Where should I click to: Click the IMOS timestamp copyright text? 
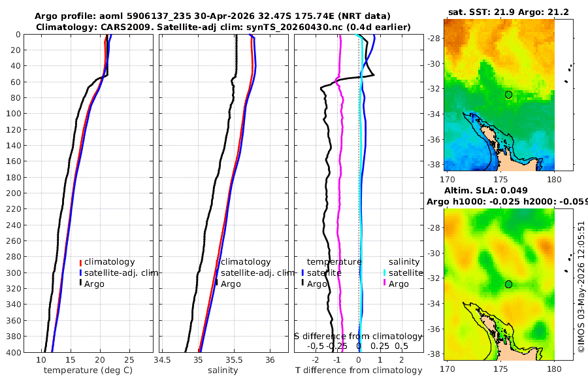[x=581, y=287]
